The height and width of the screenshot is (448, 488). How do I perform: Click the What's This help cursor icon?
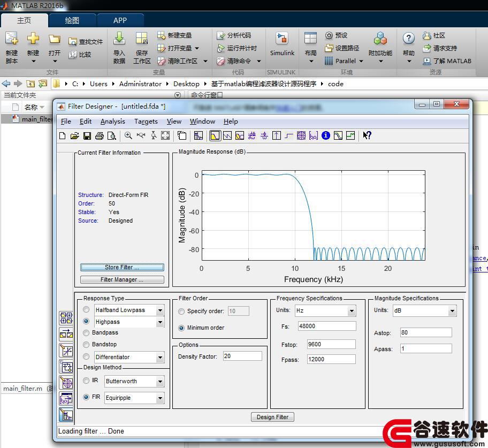[x=367, y=135]
